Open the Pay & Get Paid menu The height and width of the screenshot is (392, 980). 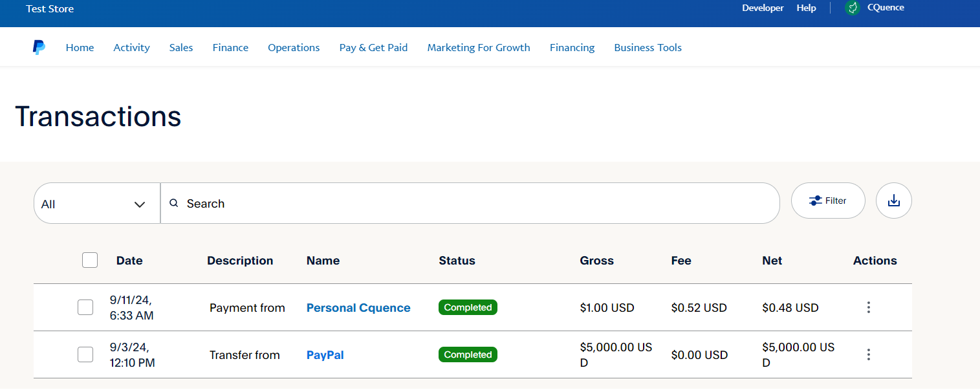coord(373,47)
